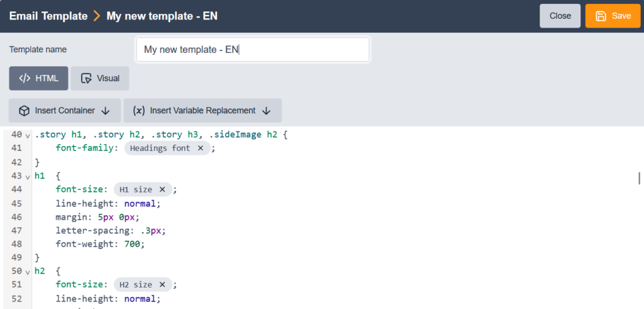
Task: Go to Email Template breadcrumb
Action: [48, 16]
